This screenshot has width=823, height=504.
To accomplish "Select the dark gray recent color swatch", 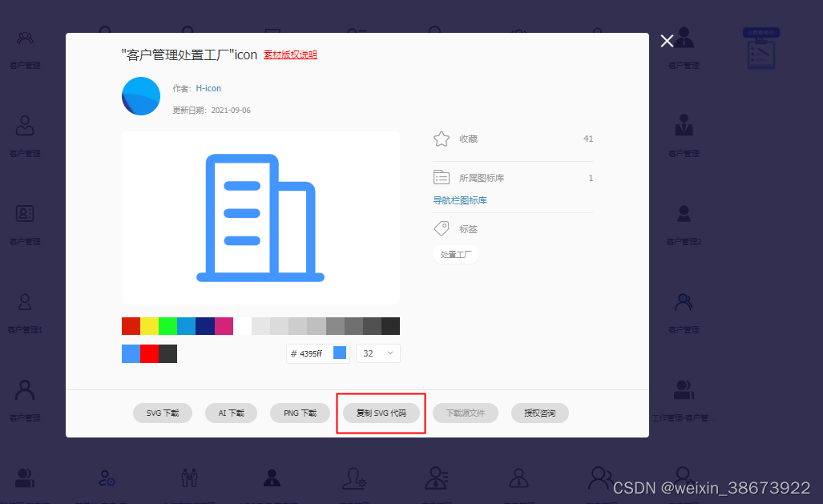I will (167, 354).
